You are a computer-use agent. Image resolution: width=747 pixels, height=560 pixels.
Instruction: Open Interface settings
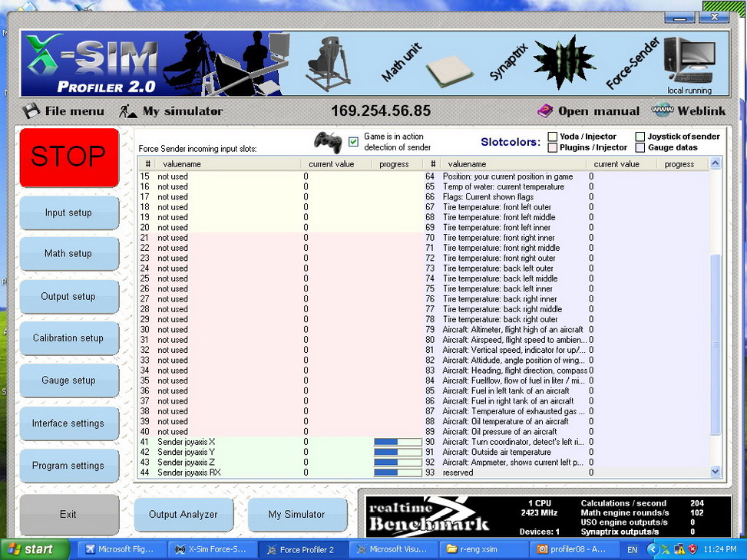(x=69, y=423)
